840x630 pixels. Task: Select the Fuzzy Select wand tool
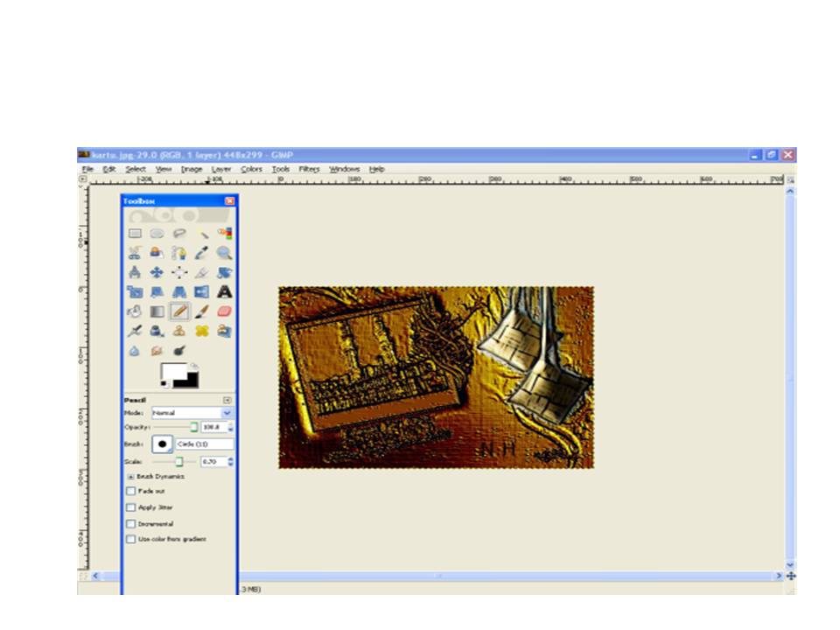tap(202, 234)
